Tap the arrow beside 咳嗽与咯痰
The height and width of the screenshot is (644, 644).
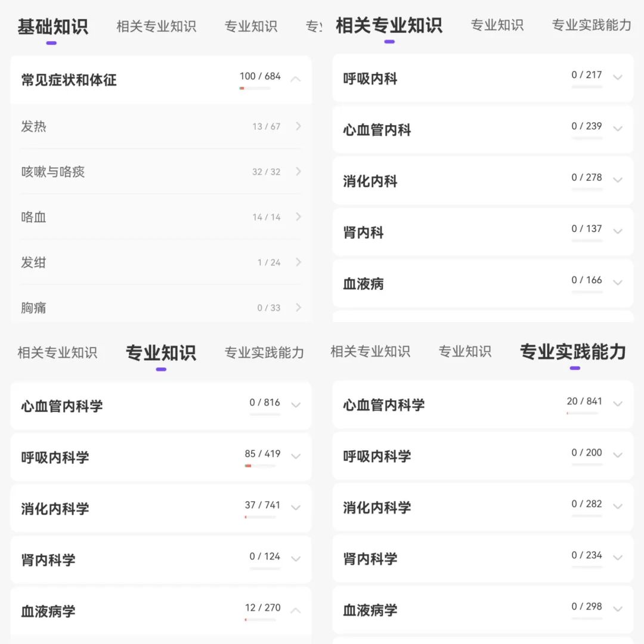(x=298, y=172)
